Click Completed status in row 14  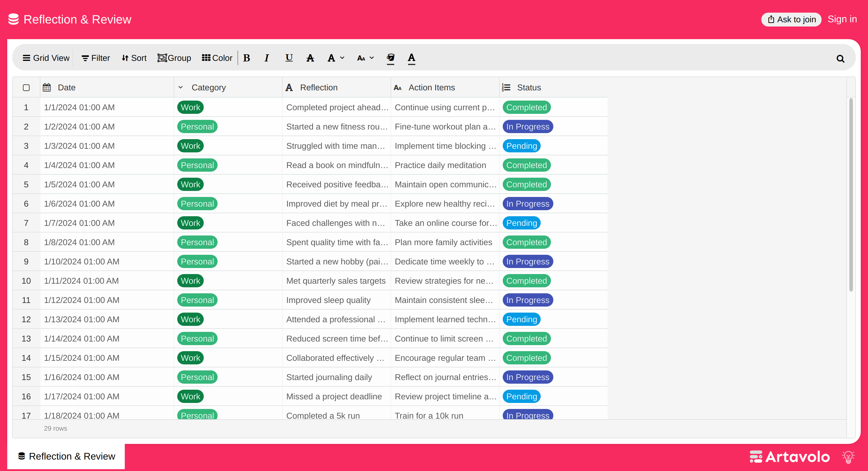(x=526, y=358)
